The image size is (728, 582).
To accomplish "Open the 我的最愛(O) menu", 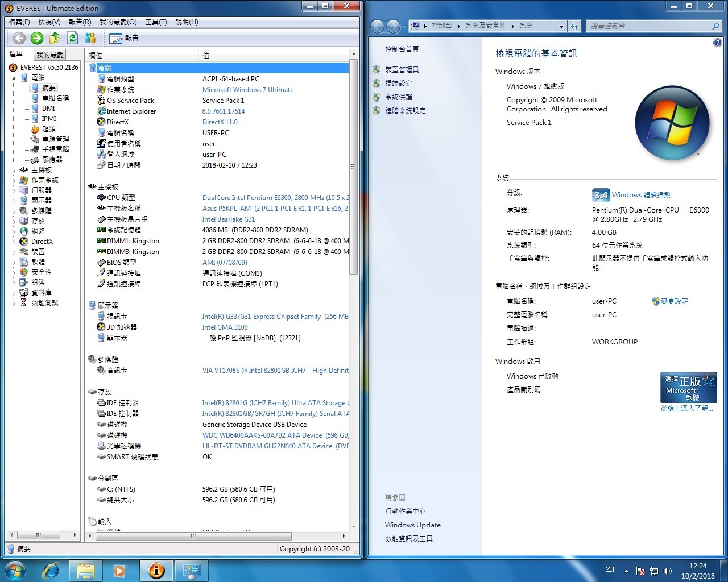I will [x=118, y=22].
